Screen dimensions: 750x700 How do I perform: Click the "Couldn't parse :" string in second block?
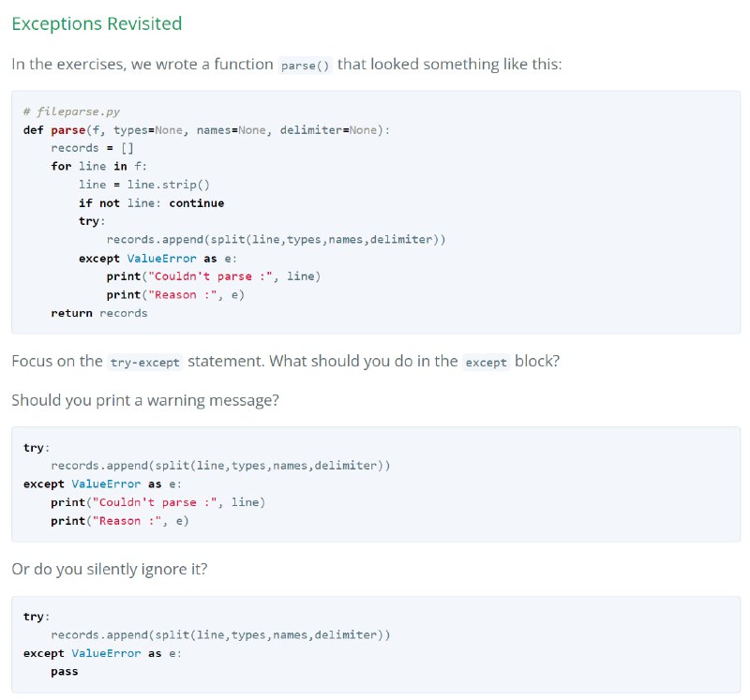tap(156, 502)
